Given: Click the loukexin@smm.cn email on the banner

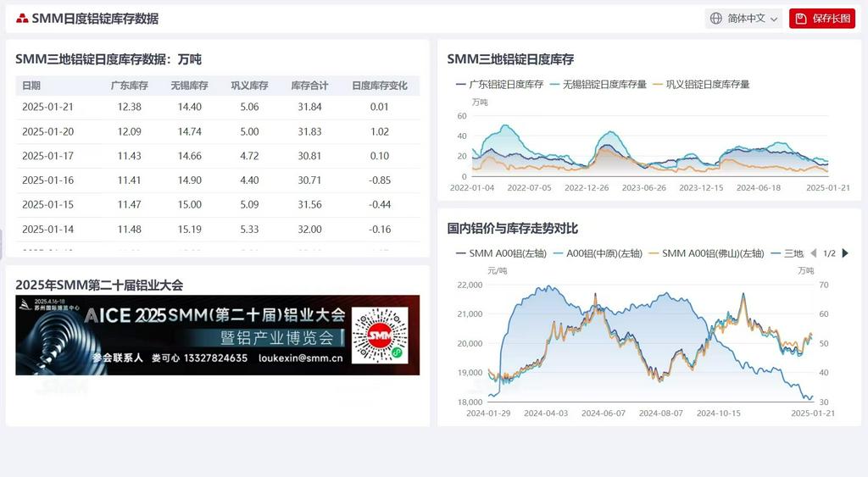Looking at the screenshot, I should (x=301, y=358).
